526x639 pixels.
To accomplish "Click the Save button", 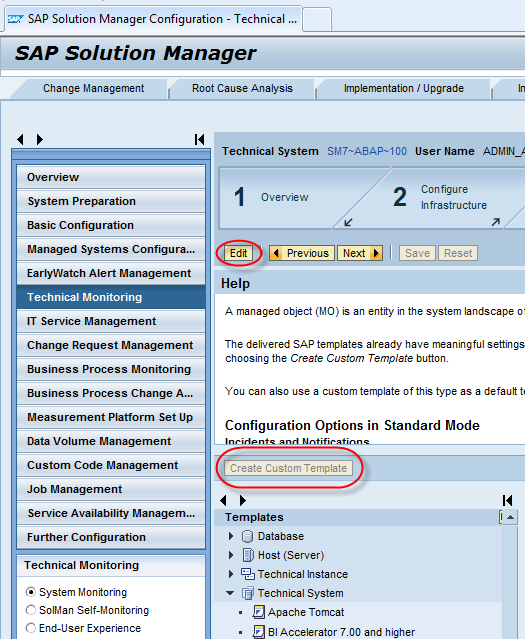I will [x=417, y=253].
